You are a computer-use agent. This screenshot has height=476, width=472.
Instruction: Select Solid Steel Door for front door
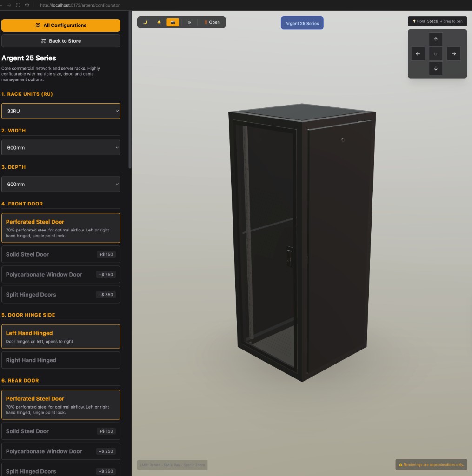click(x=60, y=254)
